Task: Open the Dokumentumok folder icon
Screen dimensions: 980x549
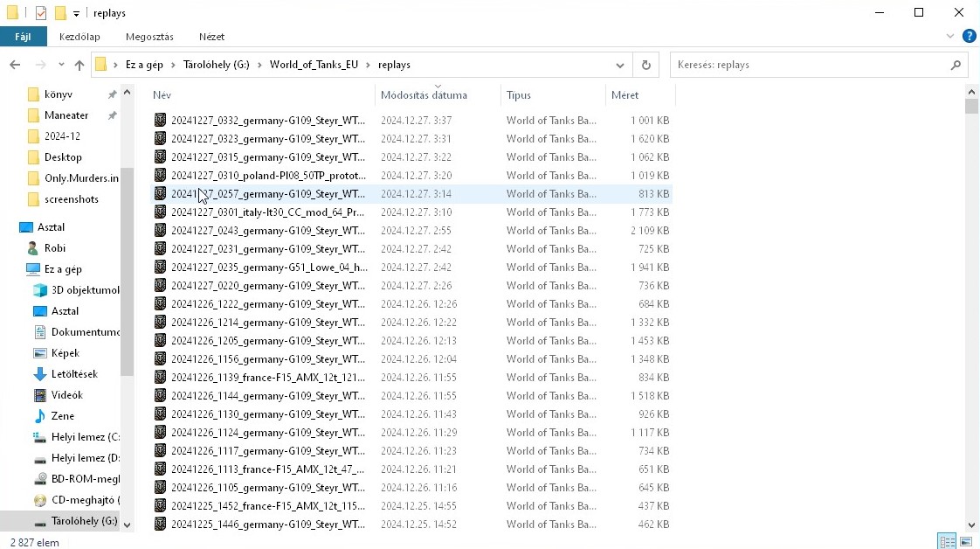Action: click(40, 332)
